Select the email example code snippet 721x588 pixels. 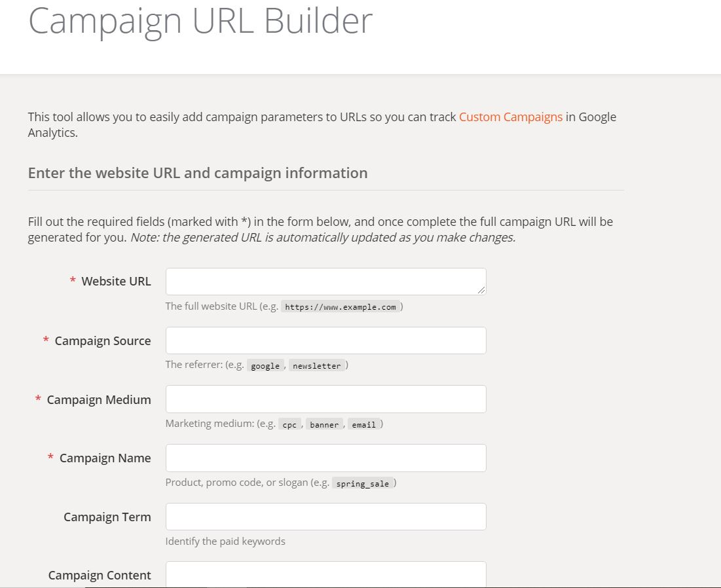363,424
